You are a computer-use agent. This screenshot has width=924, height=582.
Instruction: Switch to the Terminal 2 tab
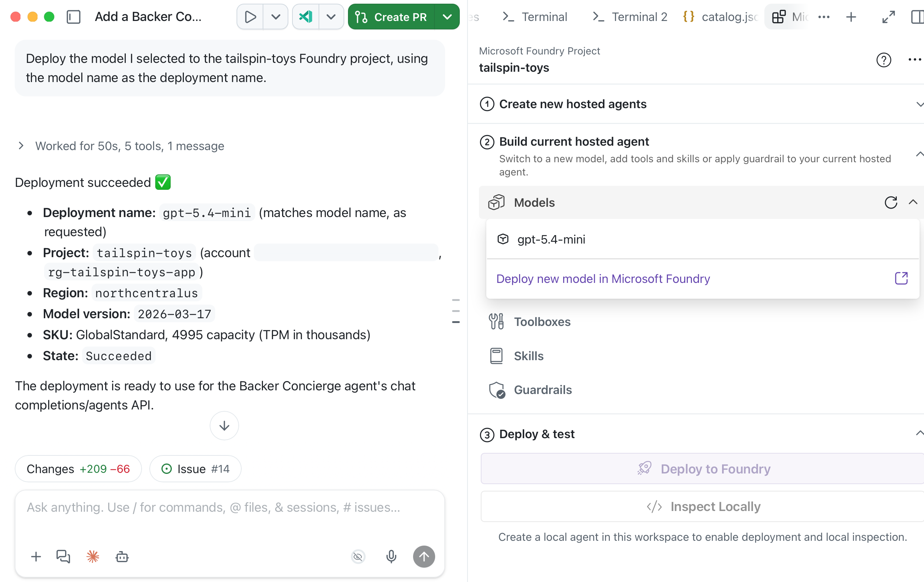click(630, 17)
